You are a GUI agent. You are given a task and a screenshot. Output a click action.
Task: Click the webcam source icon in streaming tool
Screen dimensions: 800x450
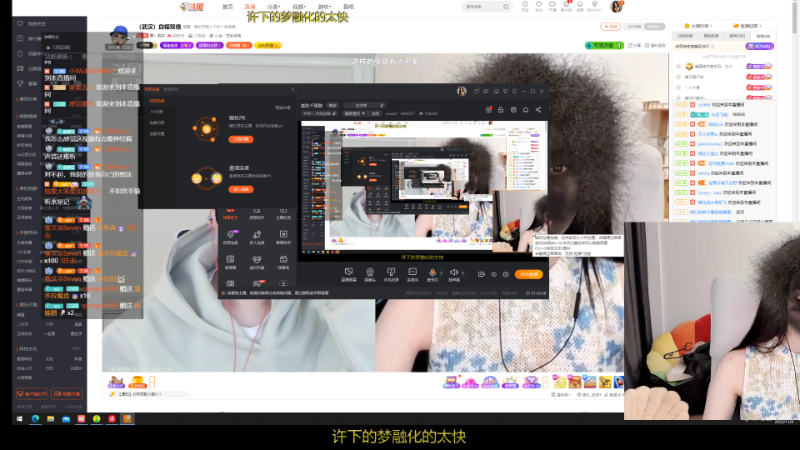[370, 274]
